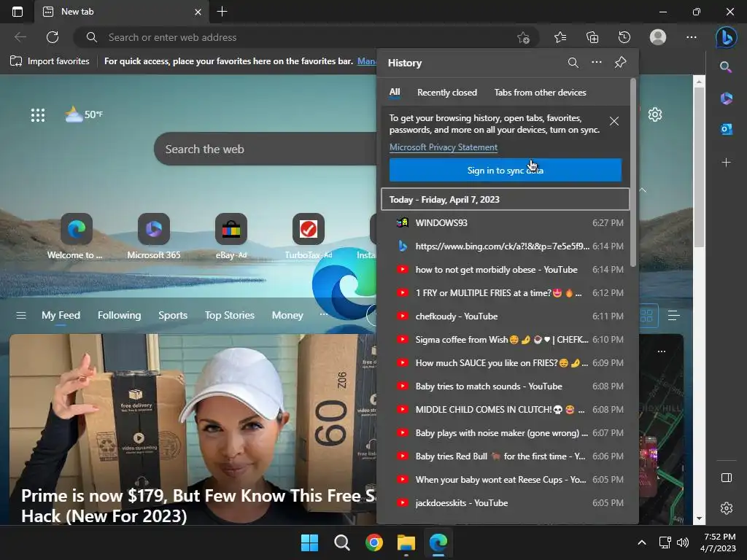Image resolution: width=747 pixels, height=560 pixels.
Task: Switch feed to grid layout view
Action: tap(646, 316)
